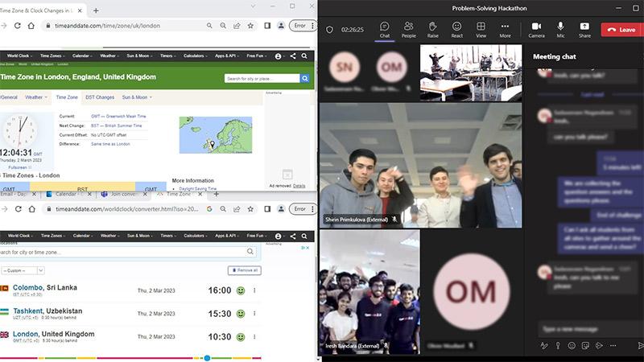Click the 16:00 Colombo time value

point(220,290)
